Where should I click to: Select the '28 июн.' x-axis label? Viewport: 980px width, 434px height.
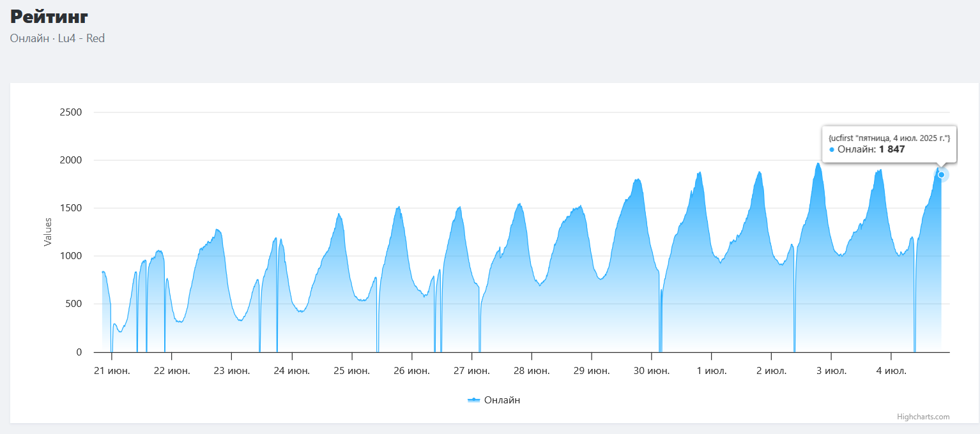[532, 371]
